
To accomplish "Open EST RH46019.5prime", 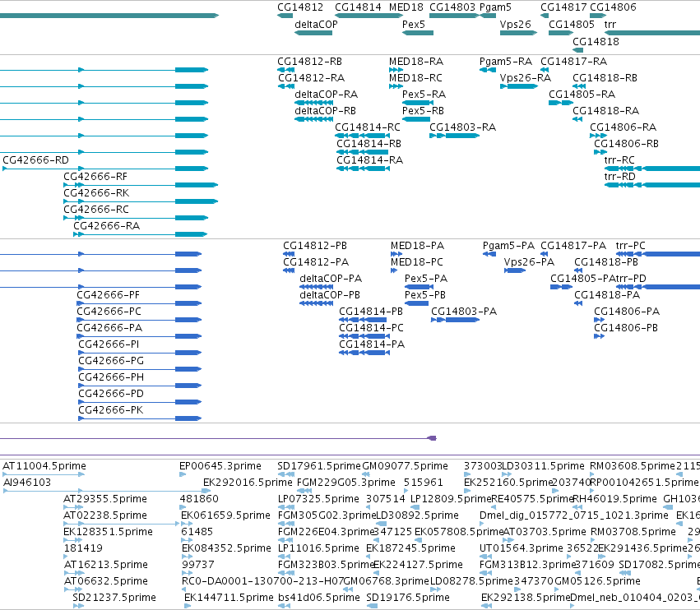I will pyautogui.click(x=614, y=499).
